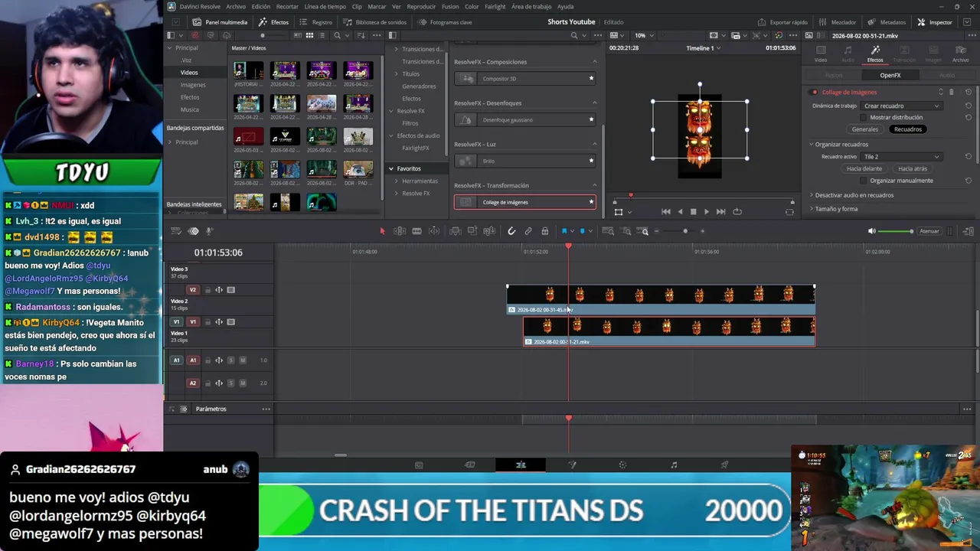Select the Videos bin in media pool

pos(189,73)
